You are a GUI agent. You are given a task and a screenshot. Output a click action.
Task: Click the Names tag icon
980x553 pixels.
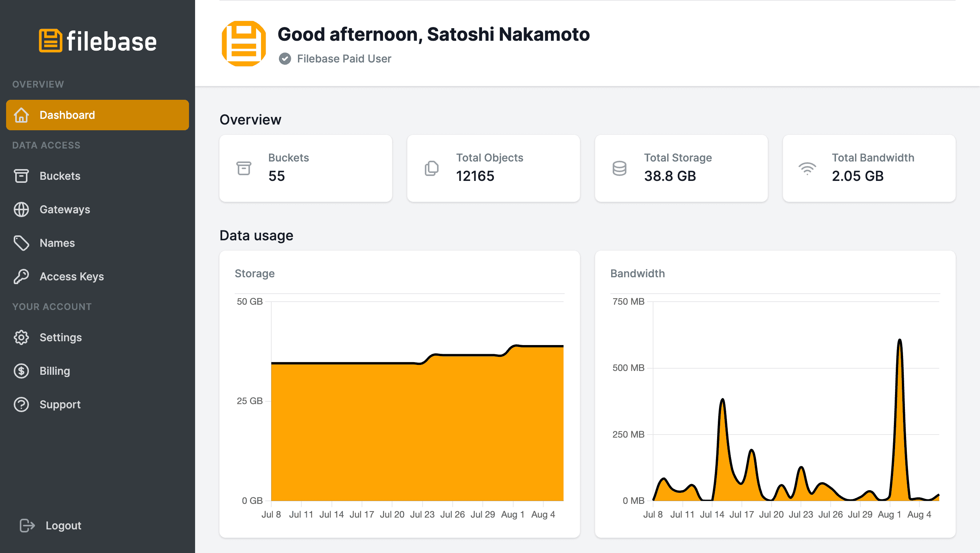point(22,243)
